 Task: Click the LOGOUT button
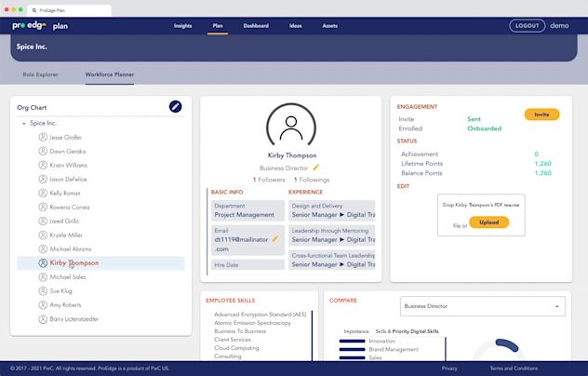point(527,25)
